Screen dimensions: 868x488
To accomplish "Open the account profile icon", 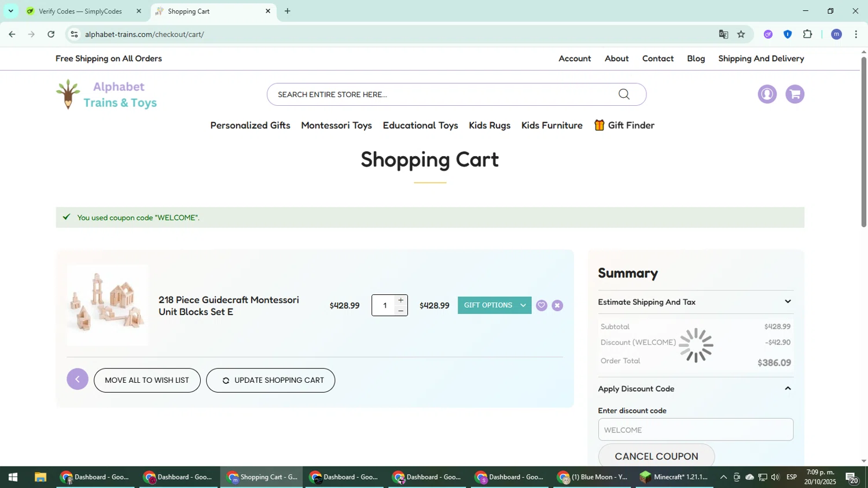I will 767,94.
